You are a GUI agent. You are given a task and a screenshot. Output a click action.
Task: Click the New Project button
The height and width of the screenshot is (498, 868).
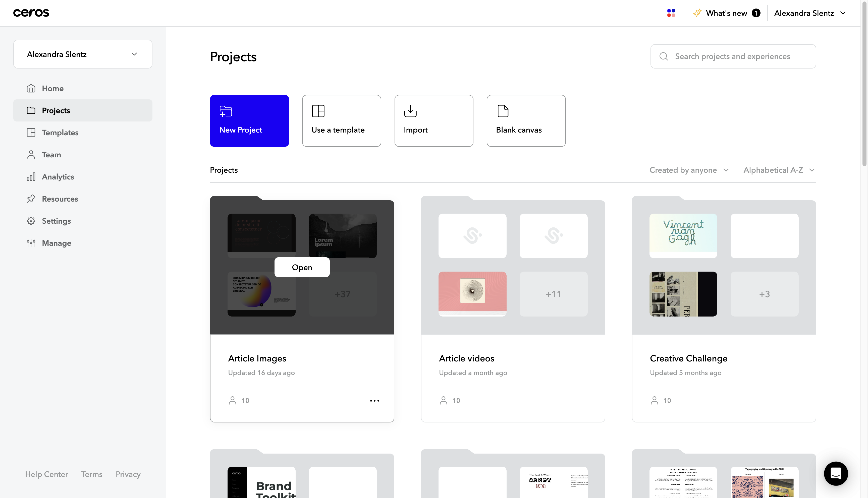tap(249, 121)
